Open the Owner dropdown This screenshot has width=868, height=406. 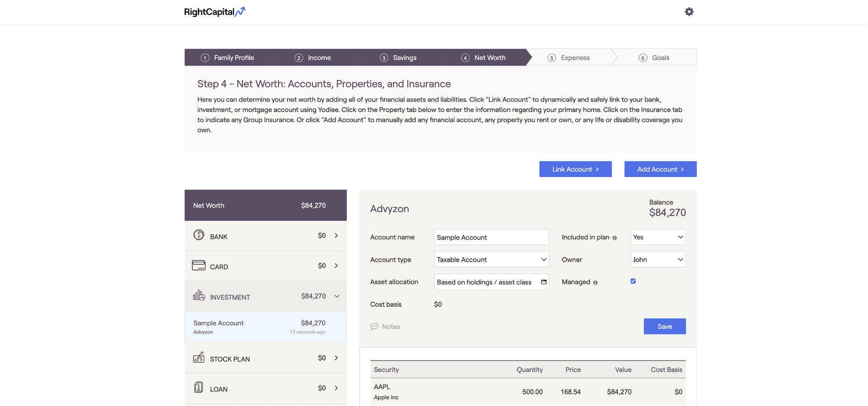tap(658, 260)
